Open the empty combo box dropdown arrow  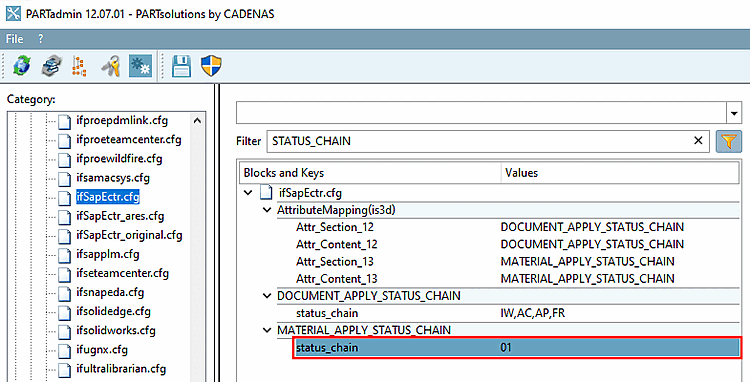coord(734,113)
